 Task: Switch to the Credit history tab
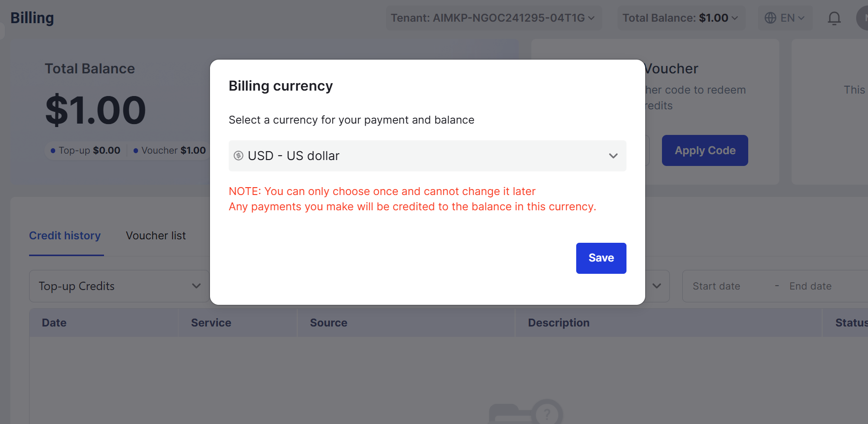point(65,236)
